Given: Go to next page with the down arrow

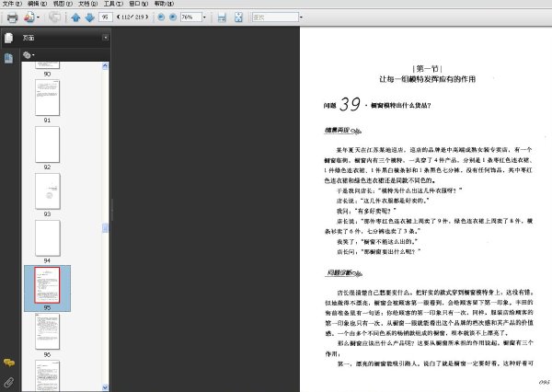Looking at the screenshot, I should pyautogui.click(x=90, y=17).
